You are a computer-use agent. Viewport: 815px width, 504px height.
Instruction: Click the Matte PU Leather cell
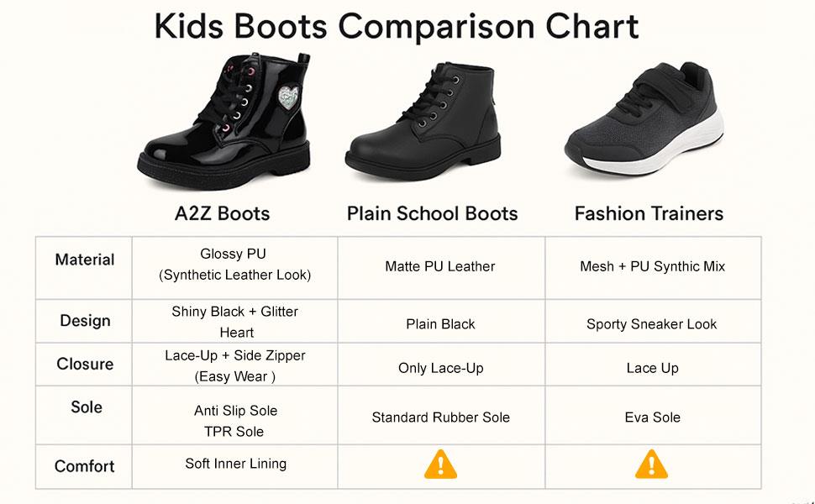click(x=440, y=266)
